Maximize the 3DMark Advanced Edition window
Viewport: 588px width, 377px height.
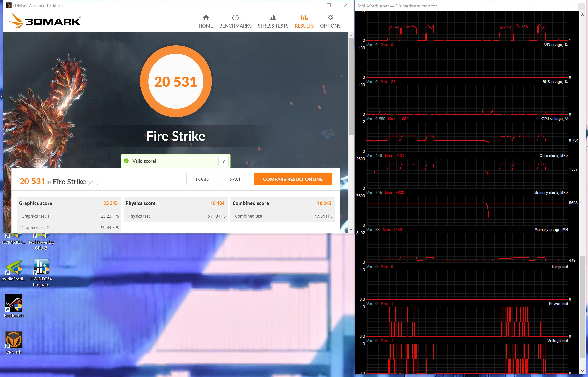[x=329, y=5]
